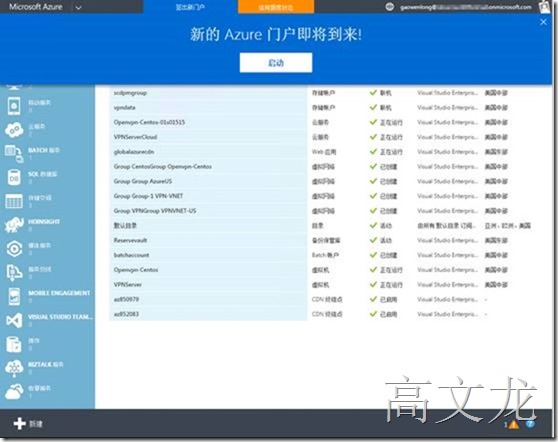
Task: Open the storage table grid icon
Action: pos(14,201)
